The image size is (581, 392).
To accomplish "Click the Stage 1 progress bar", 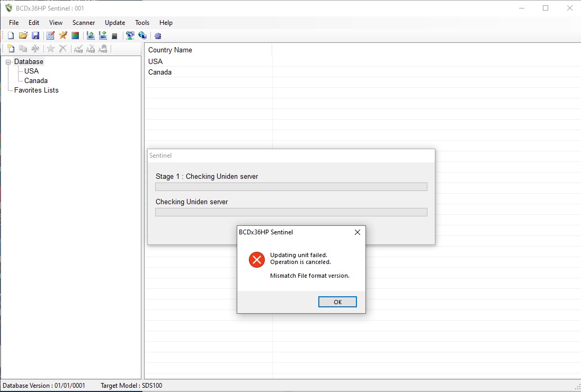I will pyautogui.click(x=291, y=187).
